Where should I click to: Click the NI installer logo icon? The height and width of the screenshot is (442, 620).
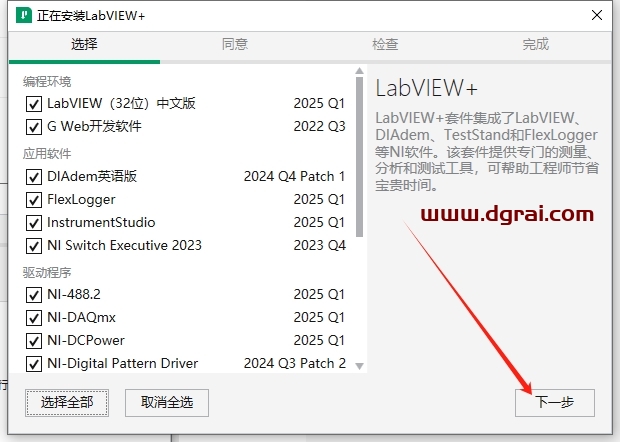tap(24, 15)
